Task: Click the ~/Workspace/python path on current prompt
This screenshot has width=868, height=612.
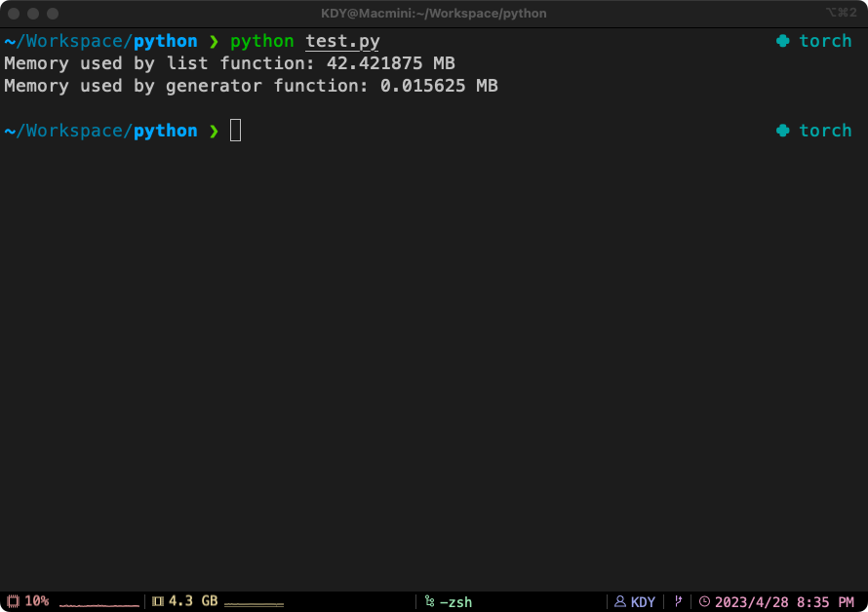Action: 100,132
